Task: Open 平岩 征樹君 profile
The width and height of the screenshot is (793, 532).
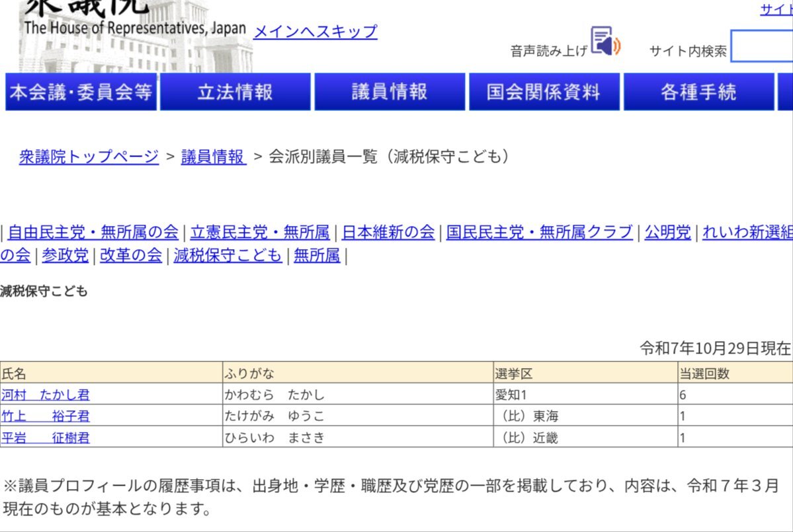Action: [46, 437]
